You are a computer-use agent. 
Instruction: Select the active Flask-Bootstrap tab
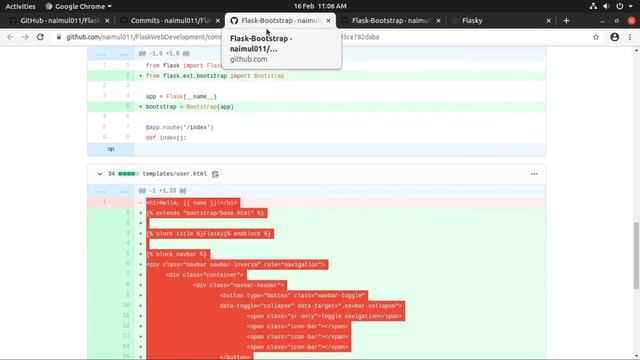281,20
